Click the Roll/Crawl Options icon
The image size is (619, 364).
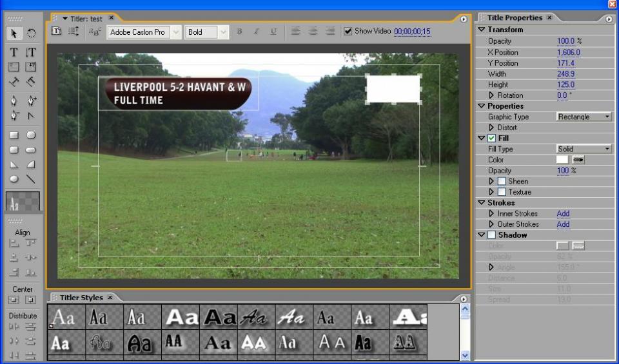point(74,32)
